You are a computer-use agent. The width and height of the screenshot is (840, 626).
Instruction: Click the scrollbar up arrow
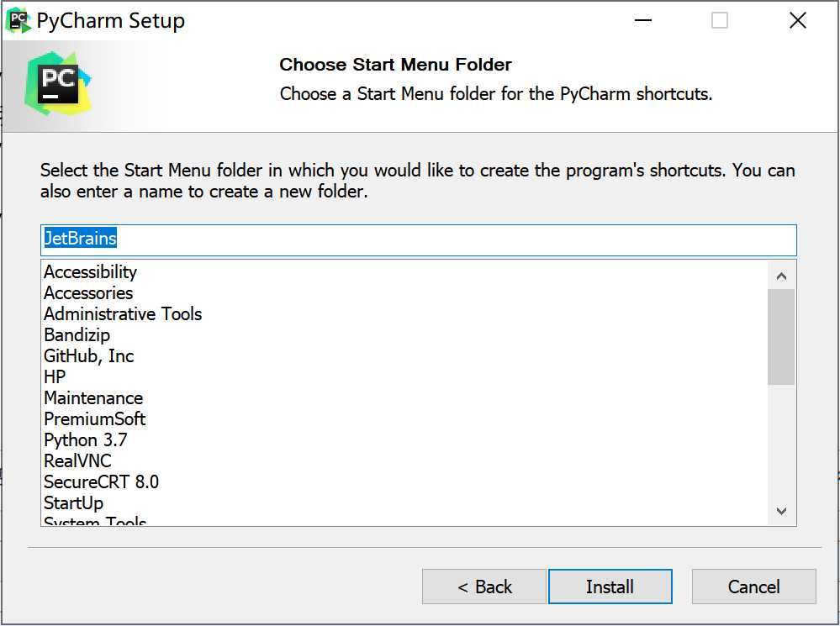pyautogui.click(x=781, y=276)
